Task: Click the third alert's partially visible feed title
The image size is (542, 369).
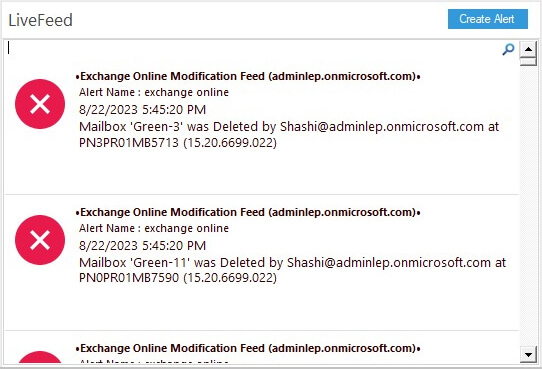Action: (x=248, y=348)
